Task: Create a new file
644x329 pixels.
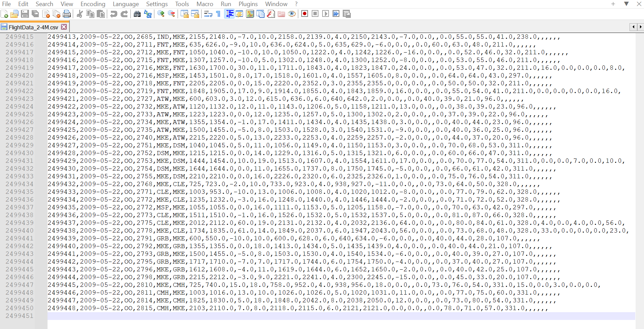Action: click(4, 14)
